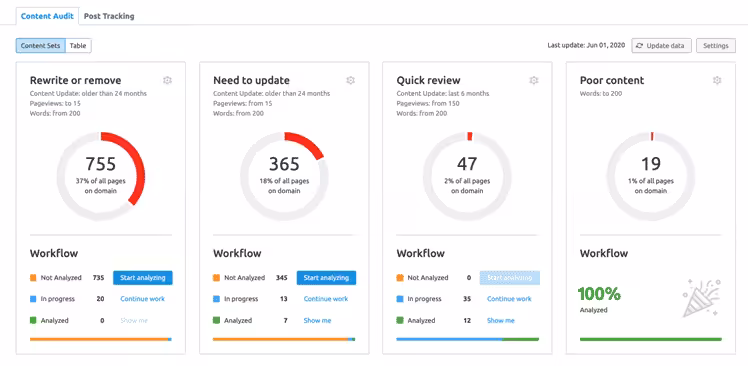Click the 19 pages donut chart
The width and height of the screenshot is (748, 366).
(x=651, y=176)
